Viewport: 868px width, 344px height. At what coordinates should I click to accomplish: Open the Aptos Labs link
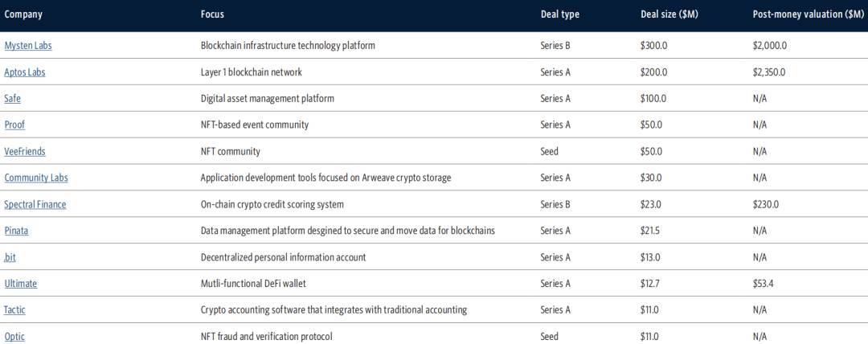coord(25,72)
